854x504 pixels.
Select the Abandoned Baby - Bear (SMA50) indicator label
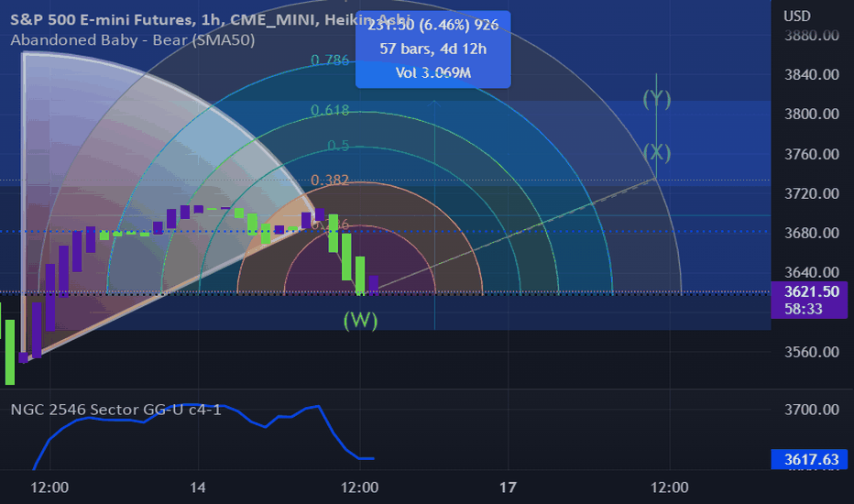click(132, 39)
